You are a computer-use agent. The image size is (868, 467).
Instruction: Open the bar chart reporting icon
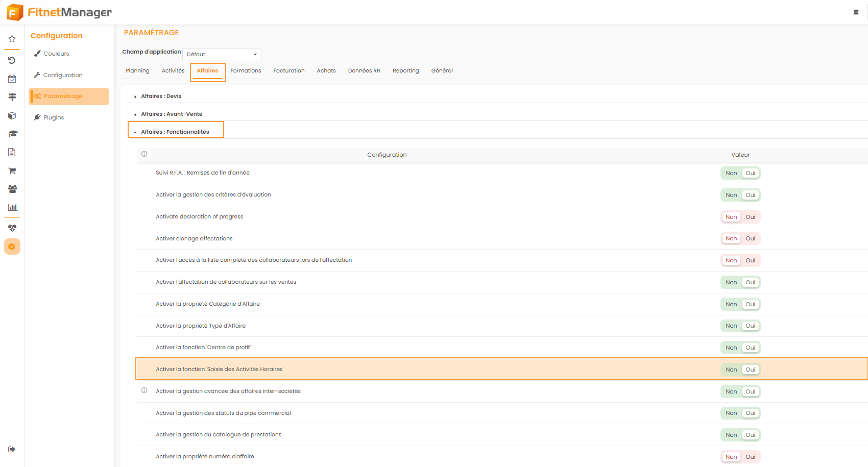[x=12, y=207]
